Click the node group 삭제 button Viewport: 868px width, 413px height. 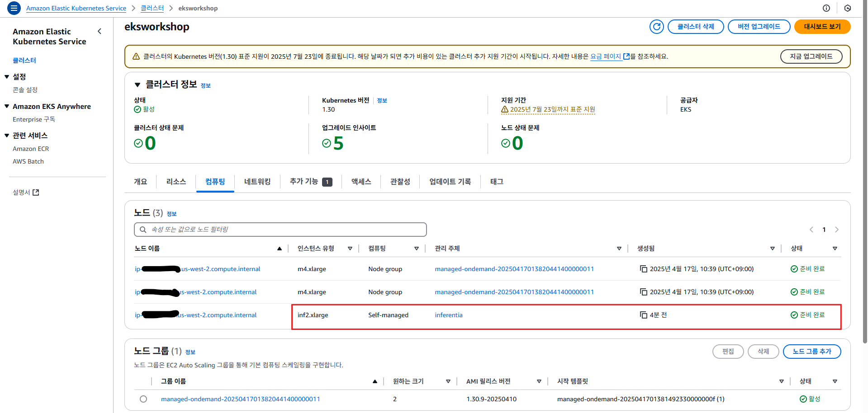(764, 352)
